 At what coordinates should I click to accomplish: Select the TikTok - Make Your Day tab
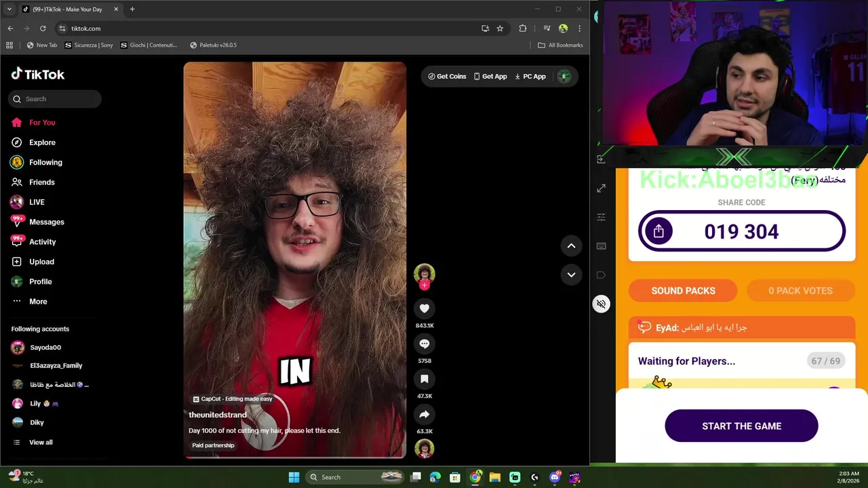pos(71,9)
